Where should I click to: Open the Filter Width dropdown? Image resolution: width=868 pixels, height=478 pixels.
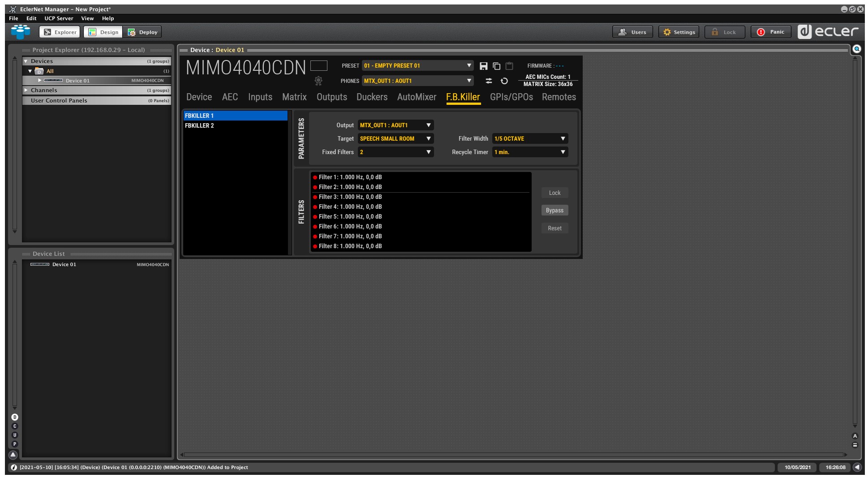(530, 139)
